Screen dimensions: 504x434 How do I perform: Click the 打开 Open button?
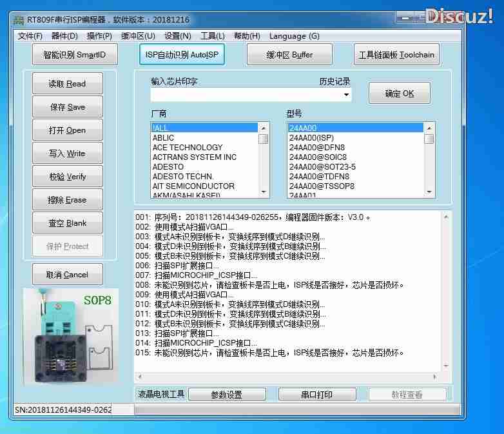pyautogui.click(x=68, y=130)
